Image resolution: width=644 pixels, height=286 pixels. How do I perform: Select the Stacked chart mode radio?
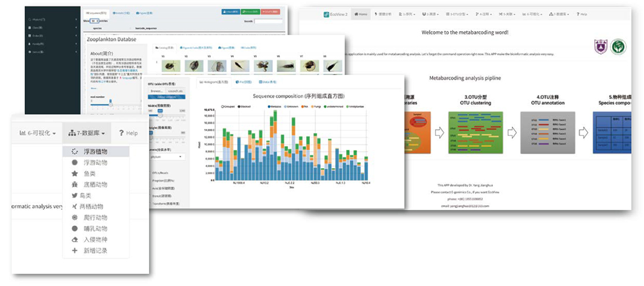click(x=239, y=106)
